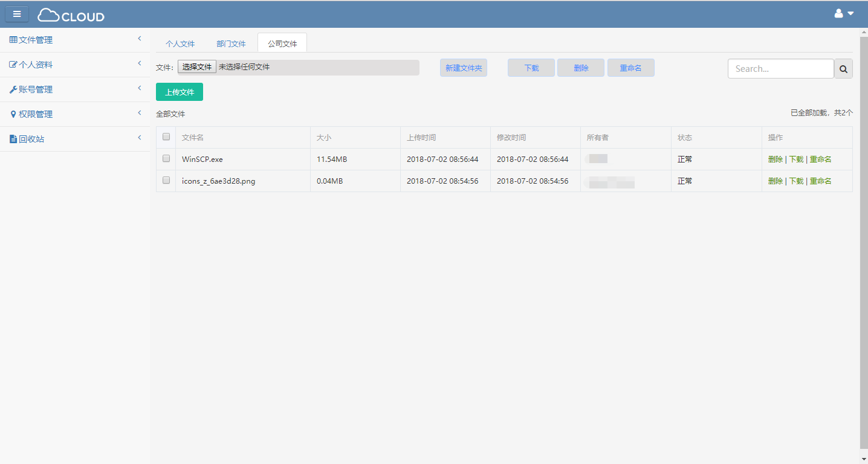
Task: Click the 0.04MB size cell
Action: point(330,181)
